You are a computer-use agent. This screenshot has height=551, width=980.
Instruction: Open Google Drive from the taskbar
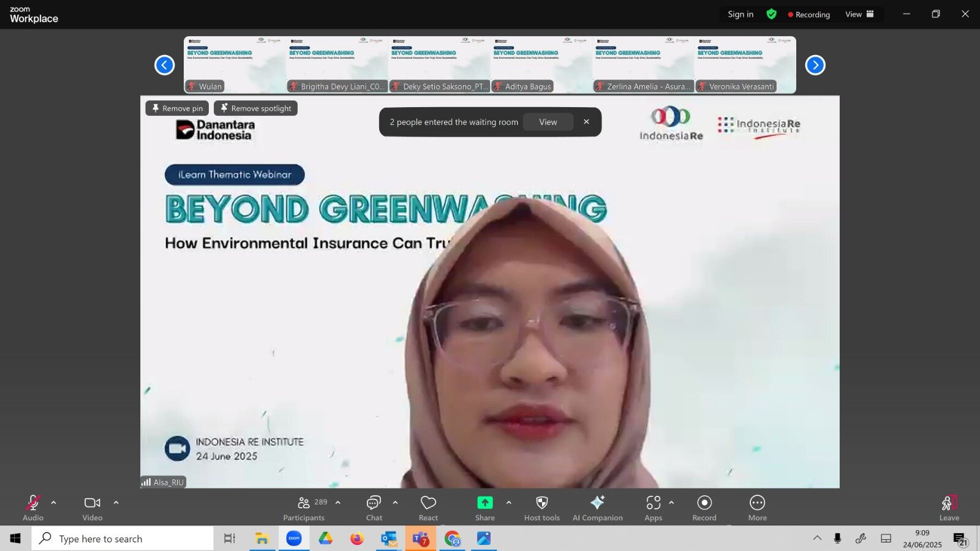point(325,538)
